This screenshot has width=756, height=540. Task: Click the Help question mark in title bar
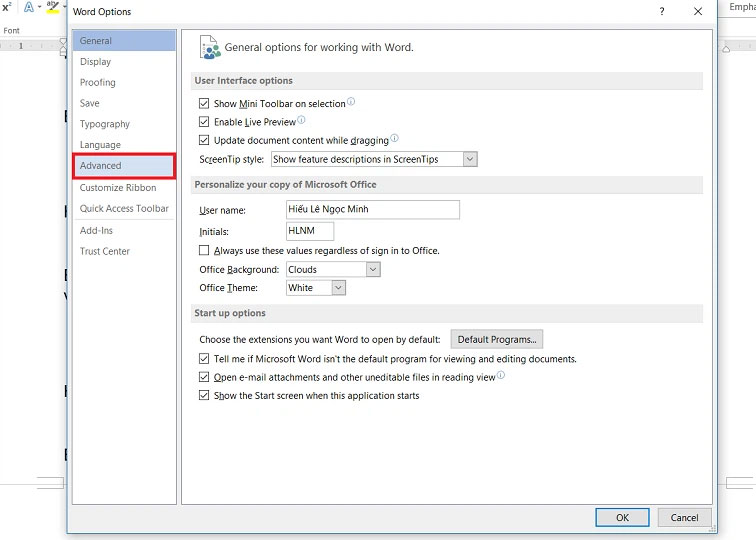click(662, 11)
